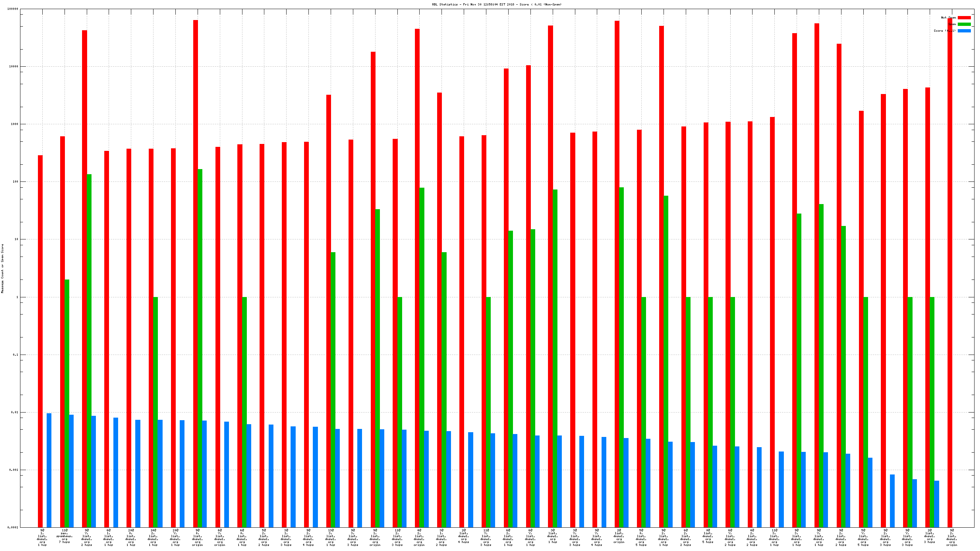980x551 pixels.
Task: Click the 0.0001 y-axis tick label
Action: pos(12,528)
